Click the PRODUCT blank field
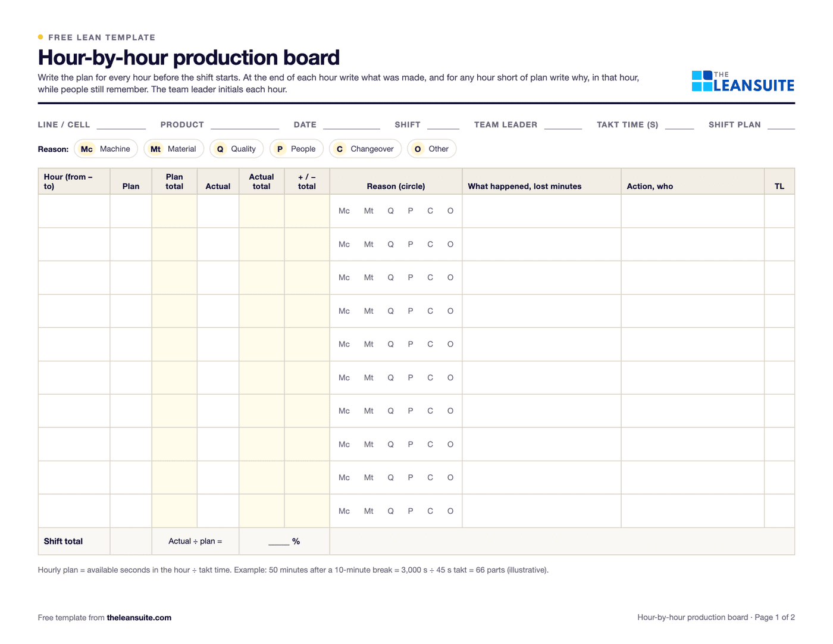The image size is (833, 644). click(x=245, y=125)
